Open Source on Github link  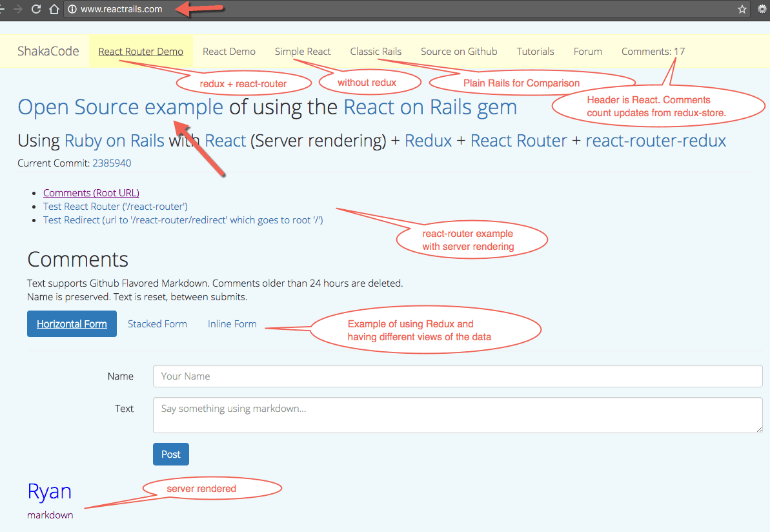[459, 52]
